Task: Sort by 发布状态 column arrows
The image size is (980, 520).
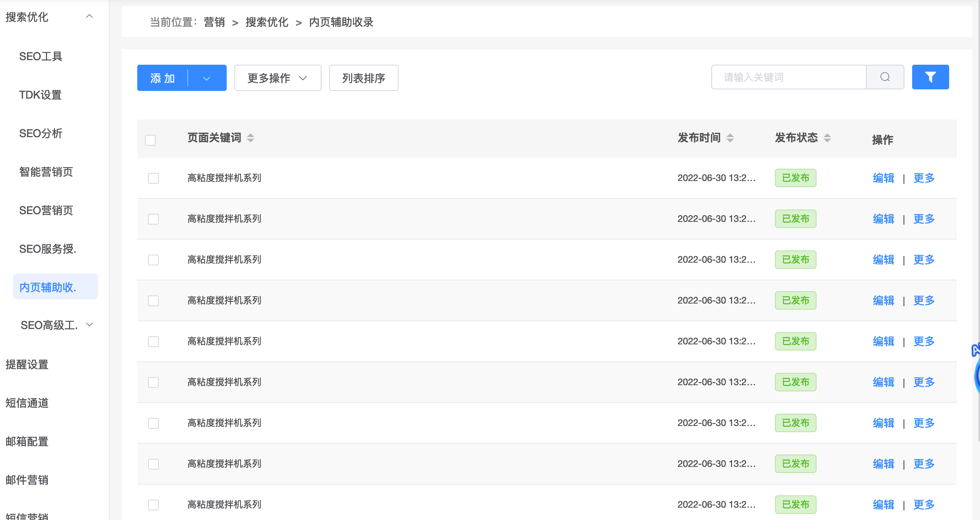Action: (827, 138)
